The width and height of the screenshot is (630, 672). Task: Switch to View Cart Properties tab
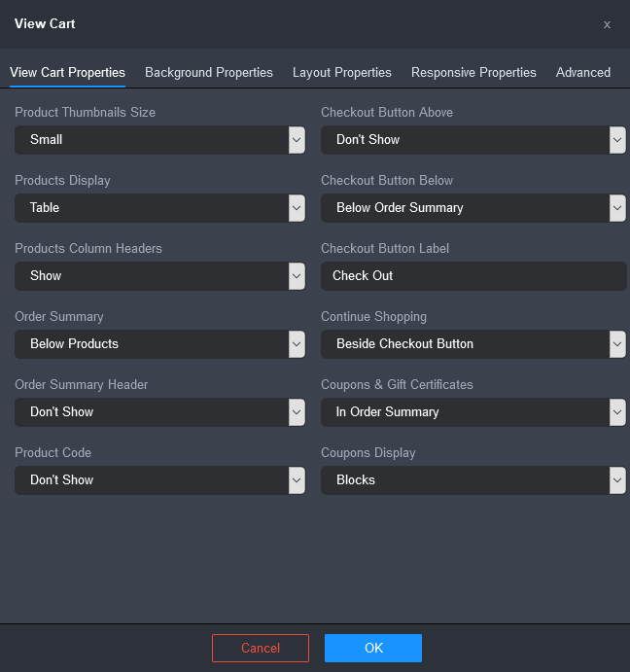coord(67,72)
